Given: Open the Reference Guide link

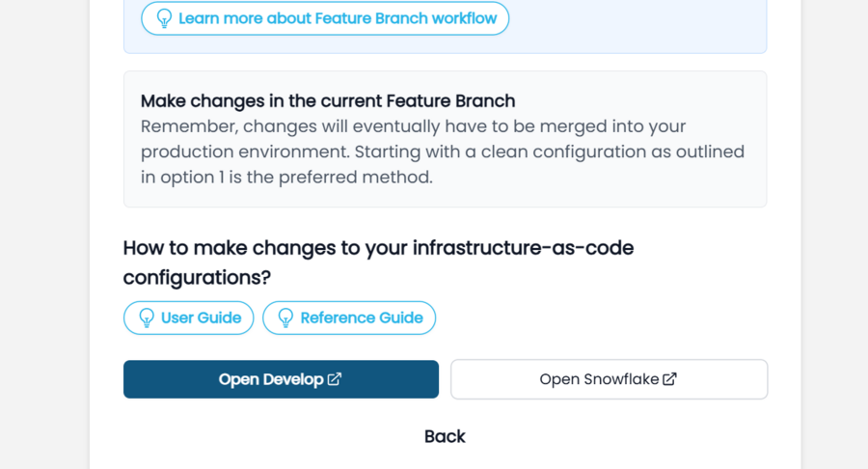Looking at the screenshot, I should coord(349,317).
